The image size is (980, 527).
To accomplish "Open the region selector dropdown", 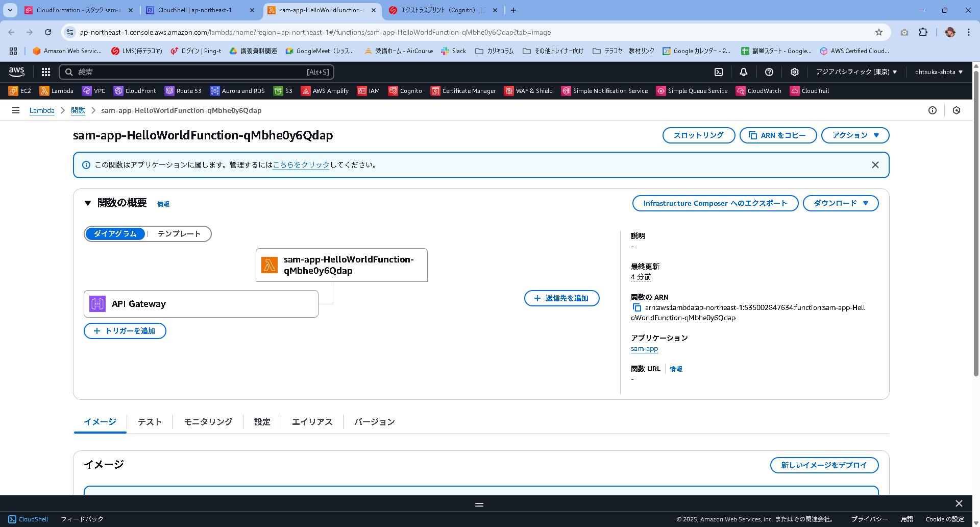I will (856, 72).
